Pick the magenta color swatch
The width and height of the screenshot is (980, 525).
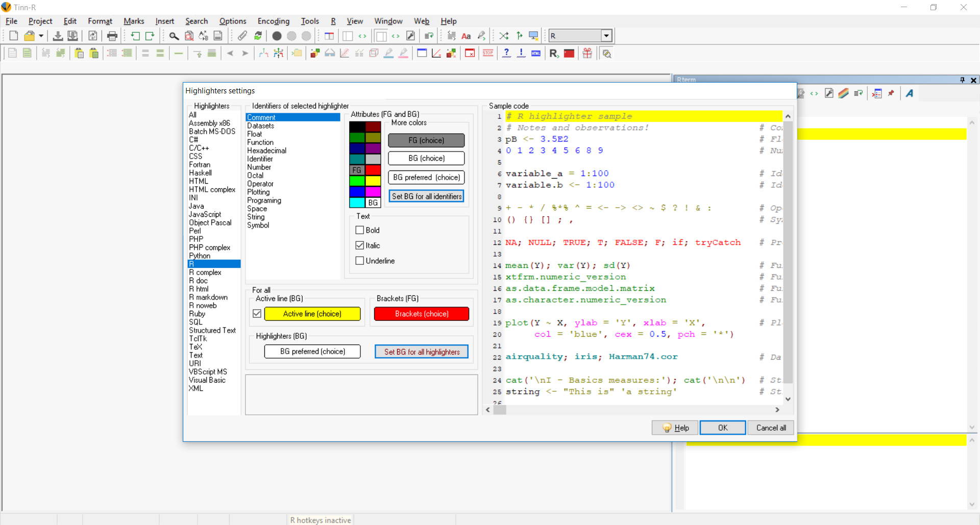[x=373, y=192]
